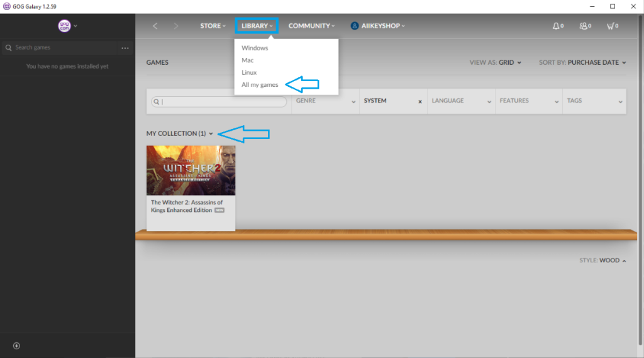Open the STORE menu
Viewport: 644px width, 358px height.
(213, 26)
